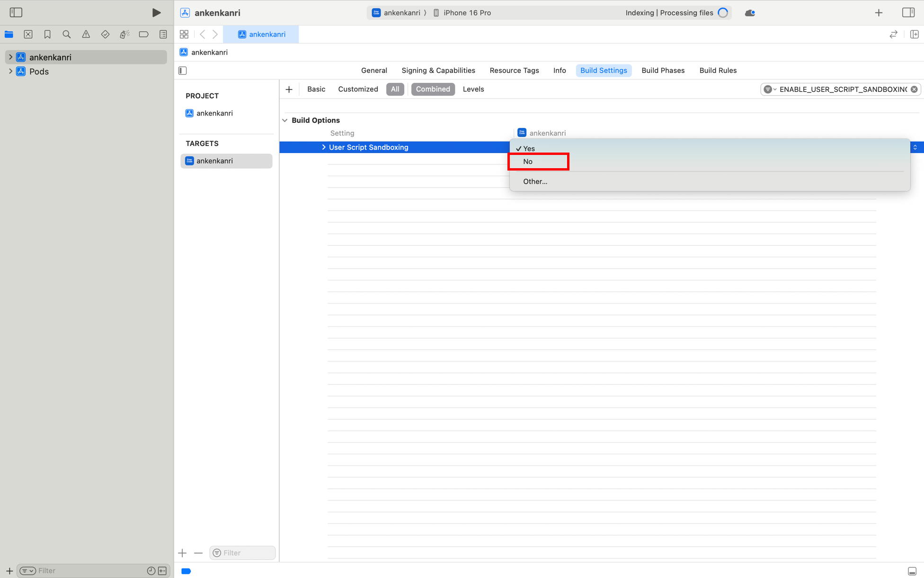Open the related items grid menu
924x578 pixels.
pyautogui.click(x=184, y=34)
